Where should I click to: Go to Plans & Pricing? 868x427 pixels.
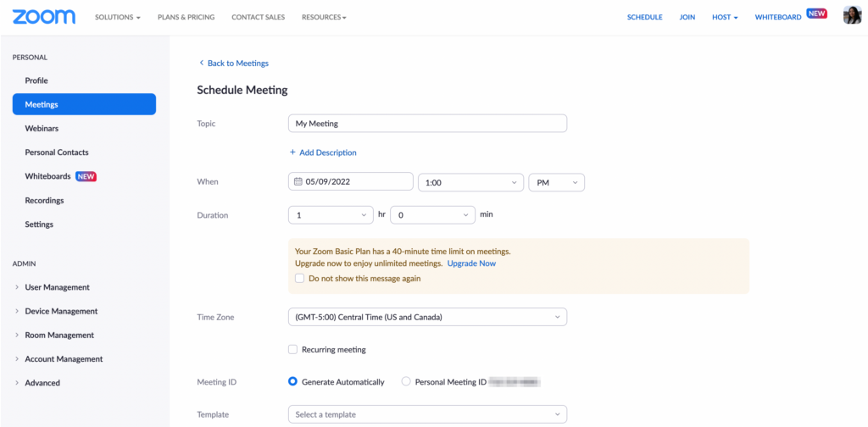coord(186,17)
